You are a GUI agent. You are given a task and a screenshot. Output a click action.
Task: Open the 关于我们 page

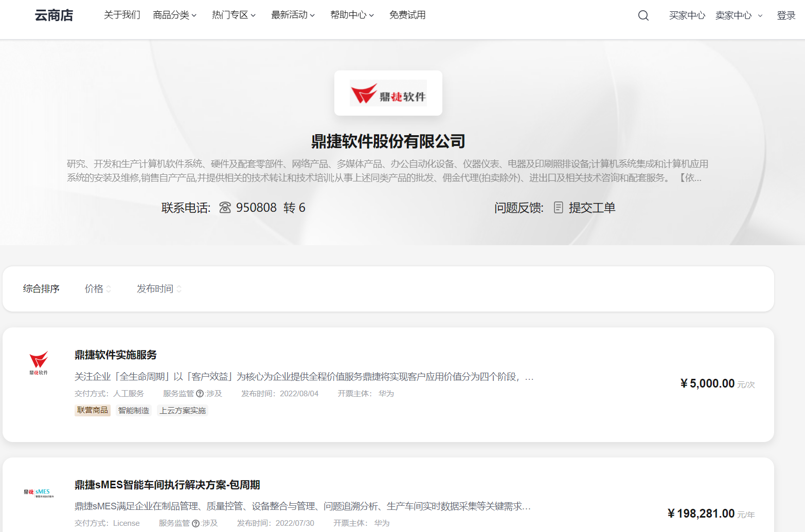click(x=122, y=15)
